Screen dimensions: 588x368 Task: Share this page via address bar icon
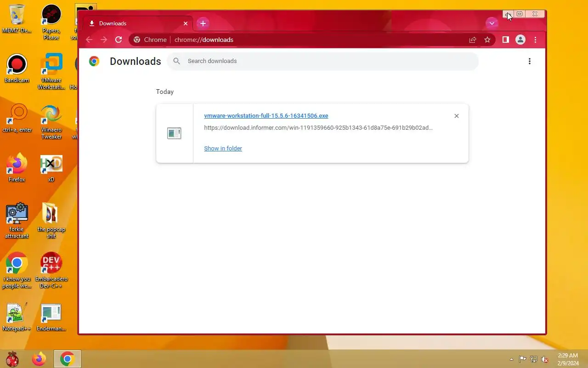click(x=473, y=40)
